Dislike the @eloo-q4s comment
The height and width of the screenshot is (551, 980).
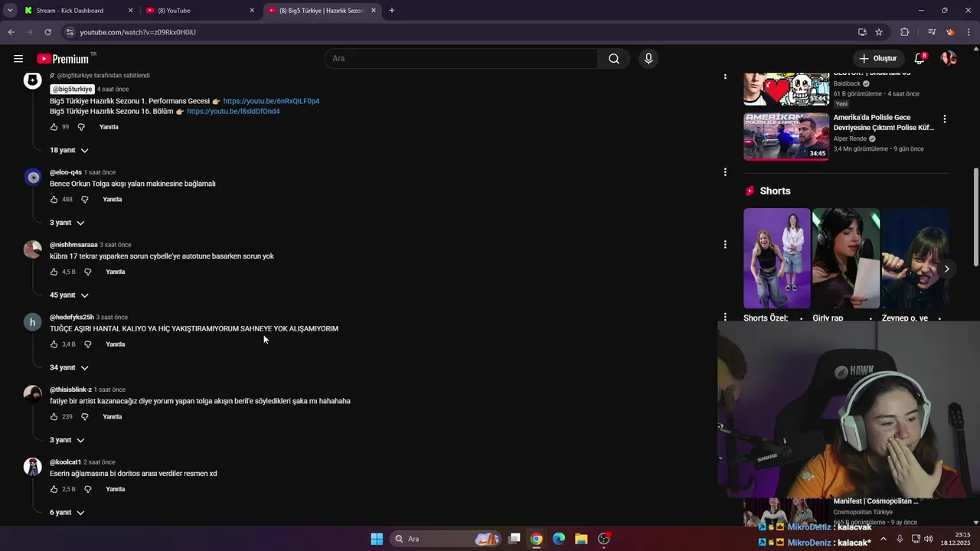click(85, 200)
